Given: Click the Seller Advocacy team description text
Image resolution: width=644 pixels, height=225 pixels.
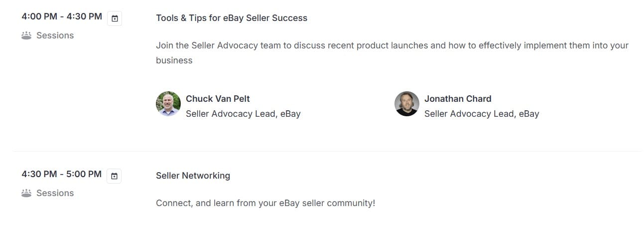Looking at the screenshot, I should click(392, 53).
